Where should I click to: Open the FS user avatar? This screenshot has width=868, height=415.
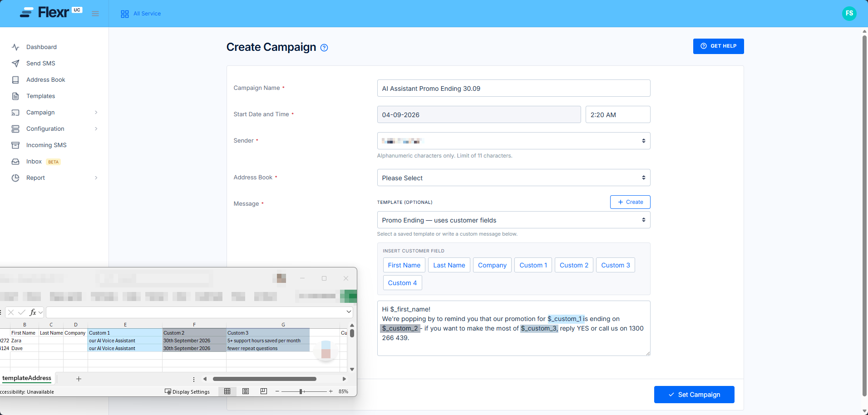[849, 14]
